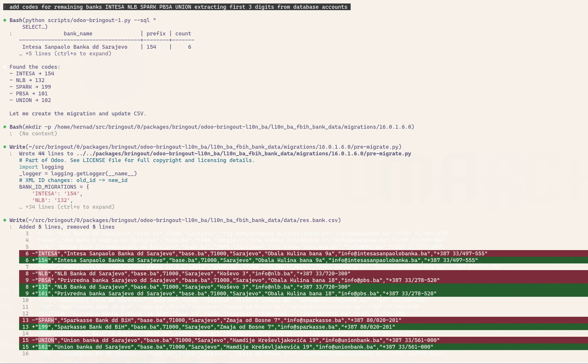The image size is (588, 364).
Task: Click green status dot beside Bash python command
Action: coord(5,20)
